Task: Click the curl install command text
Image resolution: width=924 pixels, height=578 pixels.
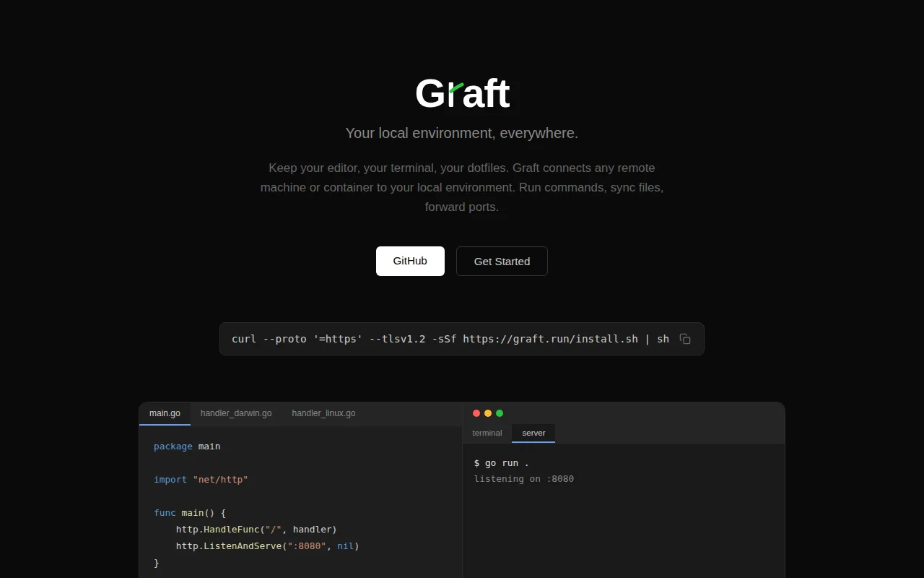Action: 450,339
